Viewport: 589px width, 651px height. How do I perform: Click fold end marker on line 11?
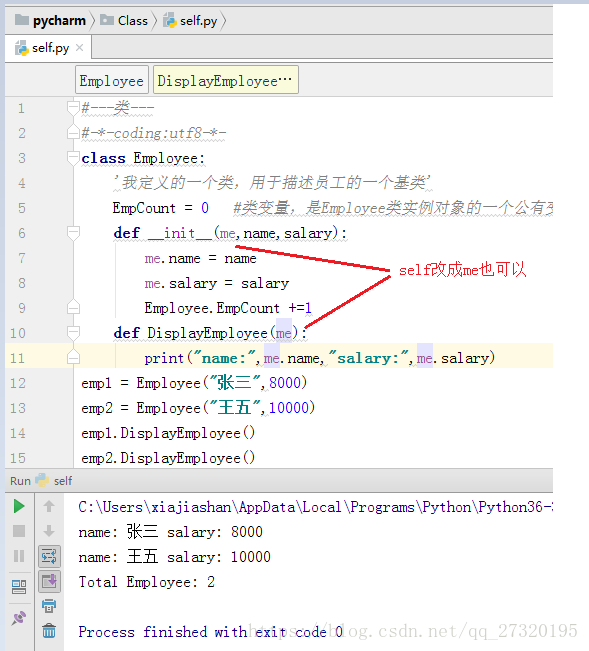point(73,357)
